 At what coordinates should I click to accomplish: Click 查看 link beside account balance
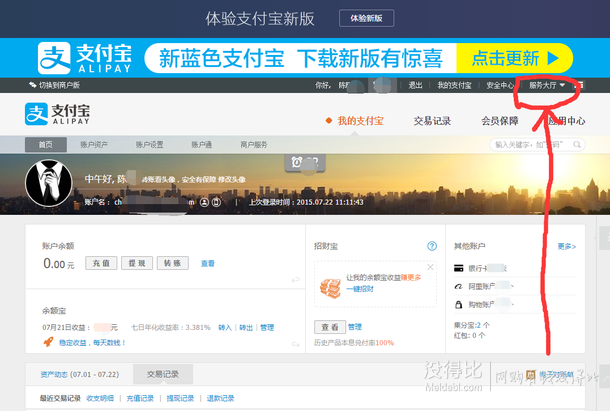coord(208,264)
